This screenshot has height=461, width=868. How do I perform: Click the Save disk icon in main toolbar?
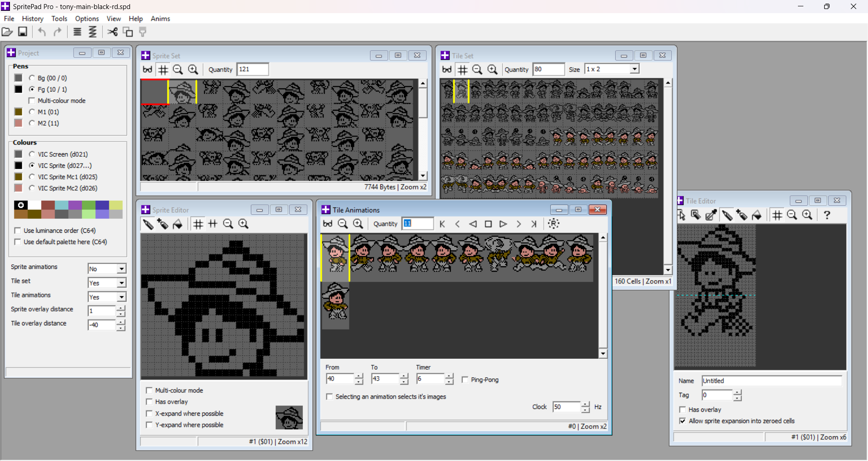[x=23, y=32]
